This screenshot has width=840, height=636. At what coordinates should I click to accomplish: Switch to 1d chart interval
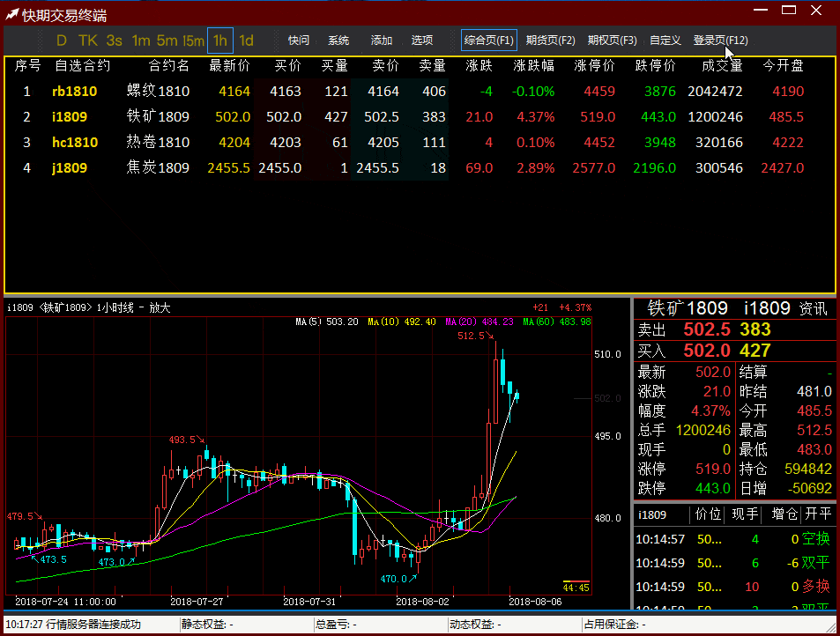pos(247,41)
